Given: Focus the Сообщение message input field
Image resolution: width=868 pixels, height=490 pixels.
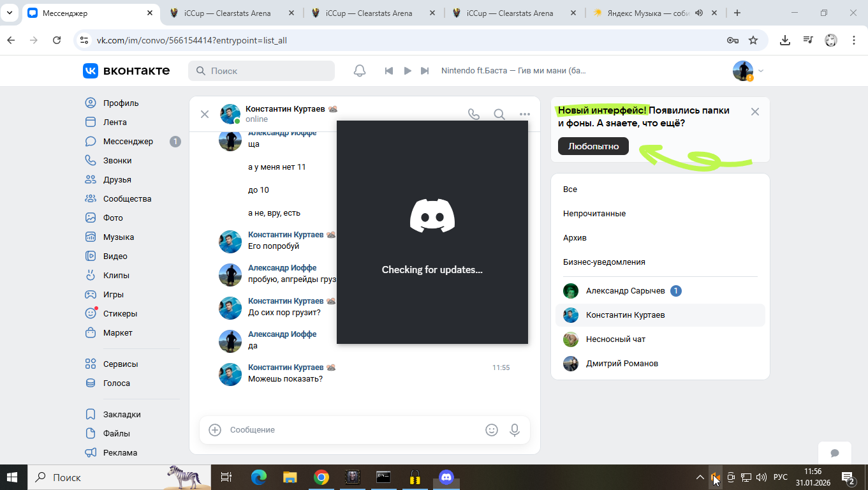Looking at the screenshot, I should click(353, 430).
